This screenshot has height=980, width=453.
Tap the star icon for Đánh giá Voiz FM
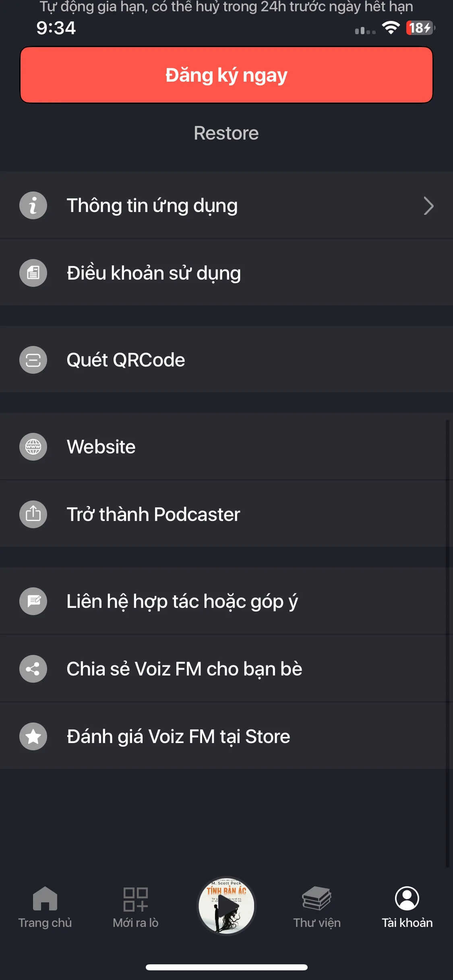(33, 737)
